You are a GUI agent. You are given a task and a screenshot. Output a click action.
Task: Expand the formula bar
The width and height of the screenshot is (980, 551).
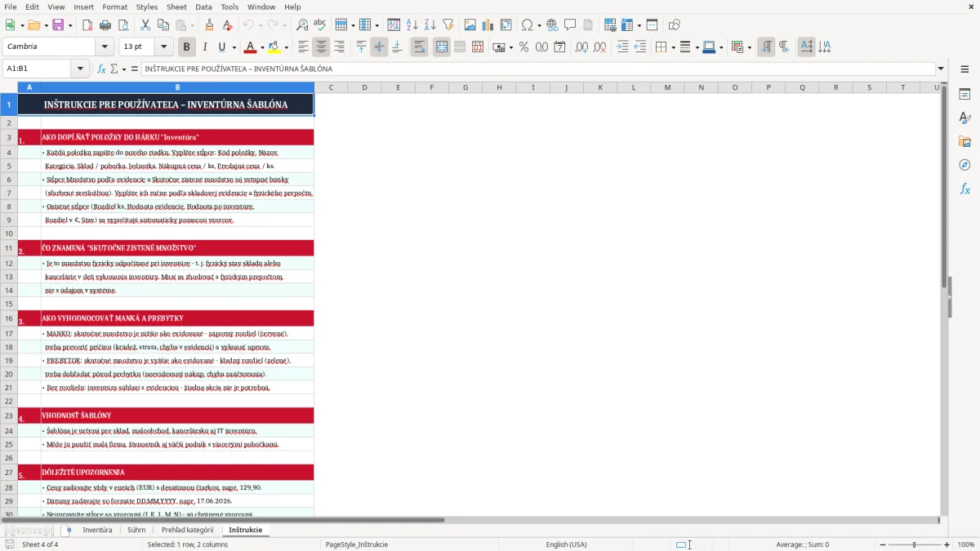tap(942, 69)
